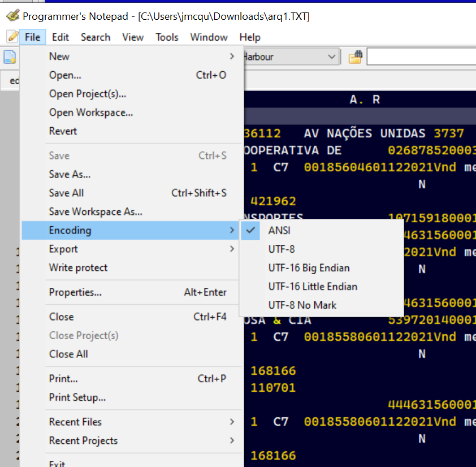Choose Save As... from the File menu

coord(70,174)
